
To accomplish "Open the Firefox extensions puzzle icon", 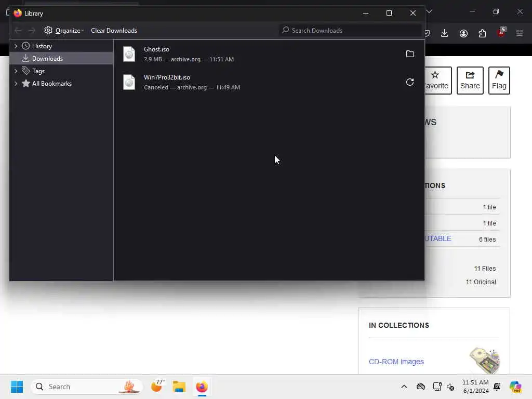I will pos(482,33).
